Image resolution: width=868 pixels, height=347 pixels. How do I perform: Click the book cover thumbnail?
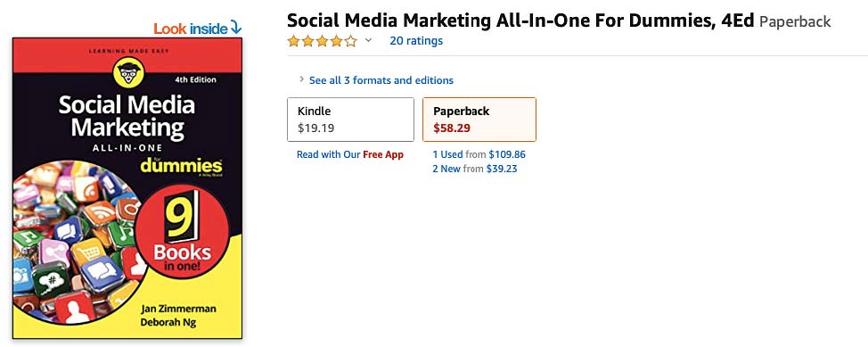click(x=127, y=188)
